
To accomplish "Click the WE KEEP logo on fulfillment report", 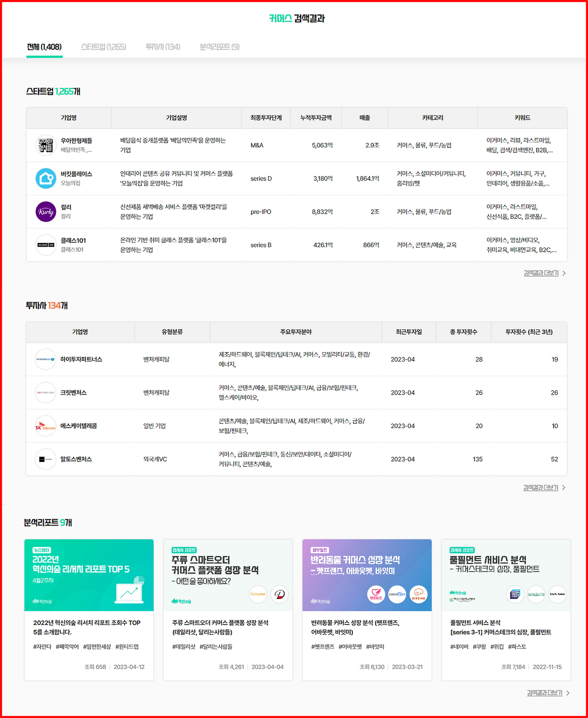I will coord(515,594).
